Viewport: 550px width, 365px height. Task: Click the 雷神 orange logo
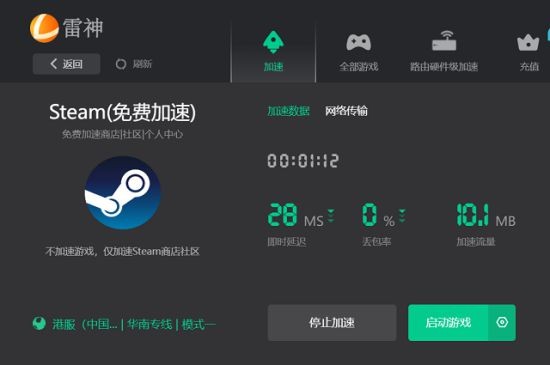coord(44,28)
